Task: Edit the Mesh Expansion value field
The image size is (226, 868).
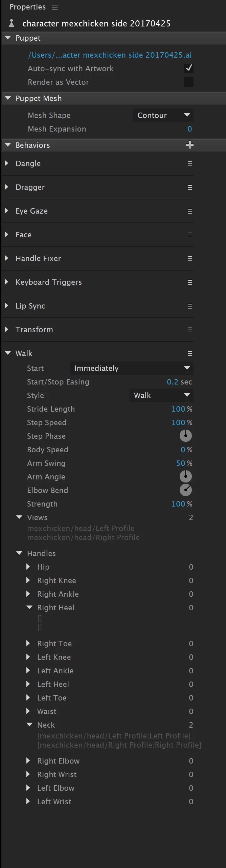Action: 189,129
